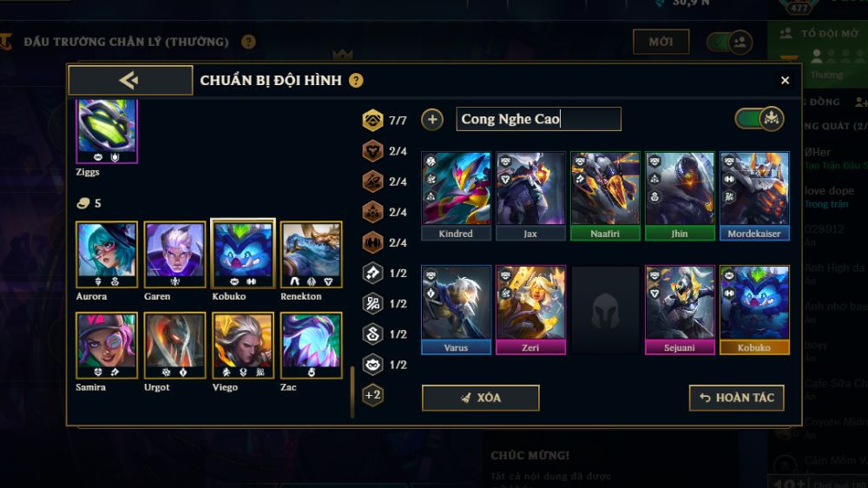Select Aurora champion portrait

(107, 254)
